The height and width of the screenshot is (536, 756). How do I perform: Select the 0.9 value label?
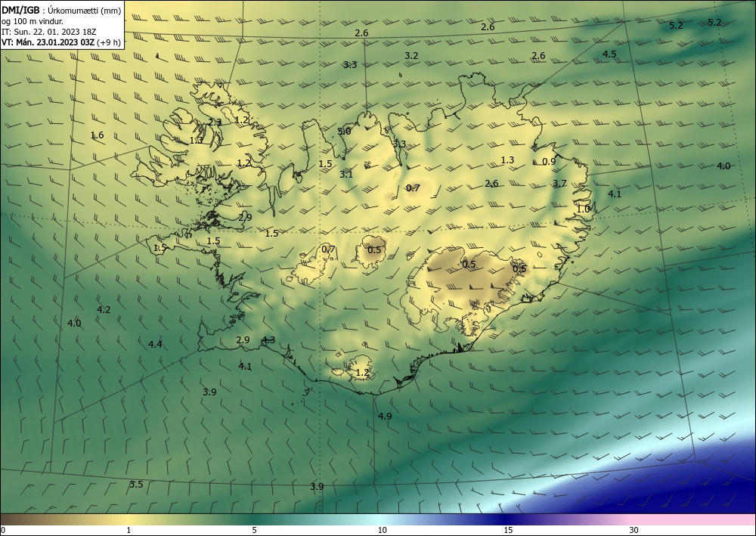click(x=549, y=162)
